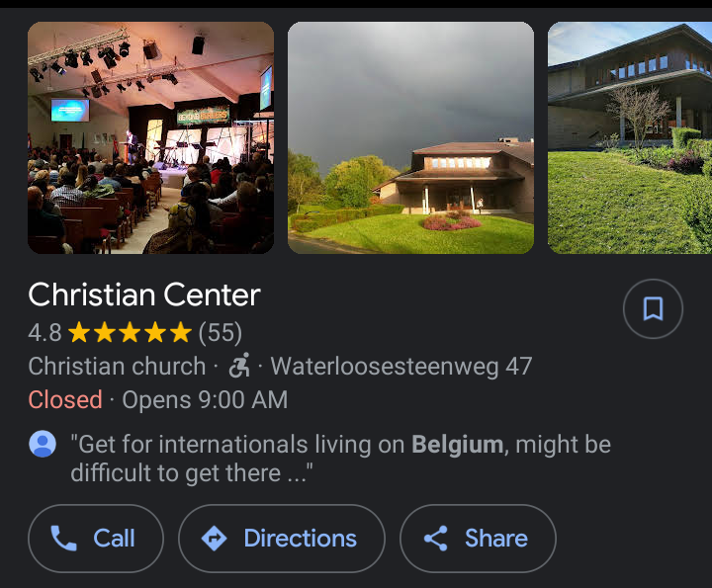Expand hours via Opens 9:00 AM
The height and width of the screenshot is (588, 712).
[205, 400]
